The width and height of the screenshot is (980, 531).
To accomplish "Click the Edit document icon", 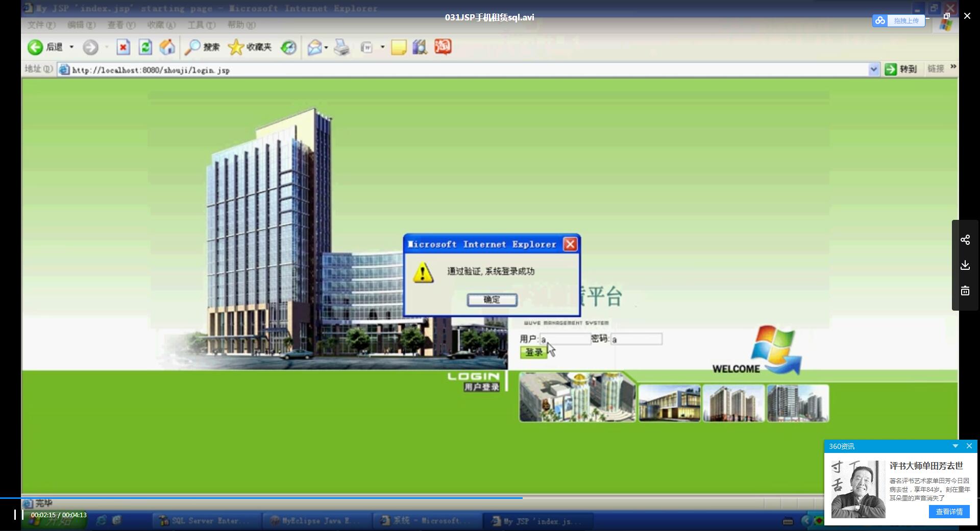I will [366, 47].
